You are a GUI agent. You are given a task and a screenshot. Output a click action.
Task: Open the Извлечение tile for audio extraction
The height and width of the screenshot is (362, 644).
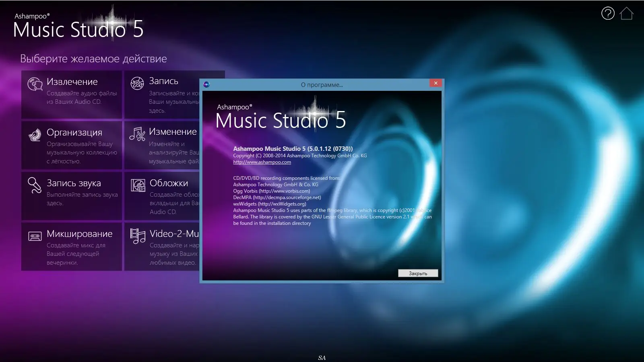pyautogui.click(x=71, y=95)
